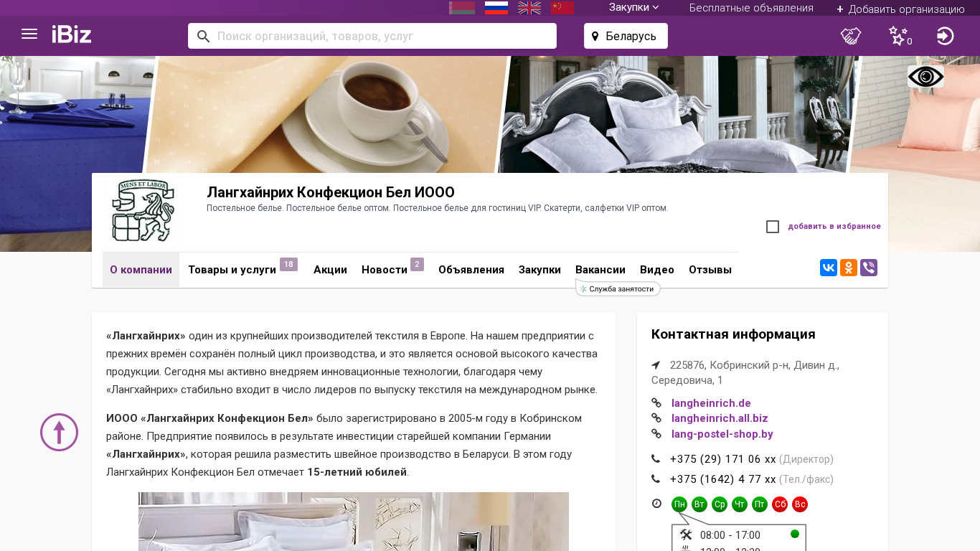The image size is (980, 551).
Task: Click Добавить организацию link
Action: tap(900, 9)
